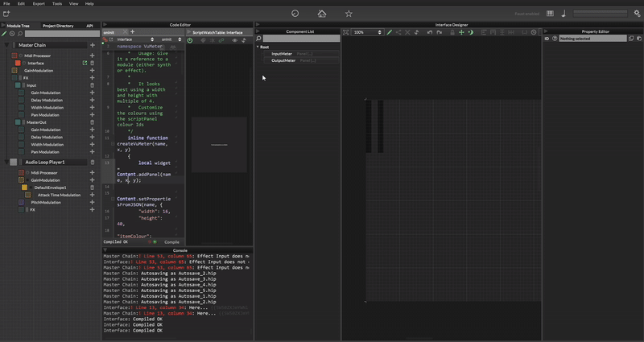The image size is (644, 342).
Task: Switch to the Project Directory tab
Action: pos(58,26)
